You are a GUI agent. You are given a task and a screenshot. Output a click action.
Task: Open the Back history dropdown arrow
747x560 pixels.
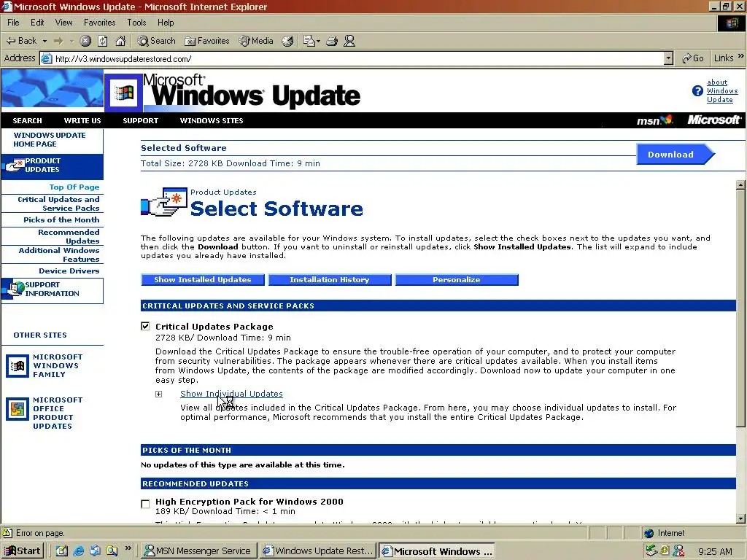coord(44,42)
